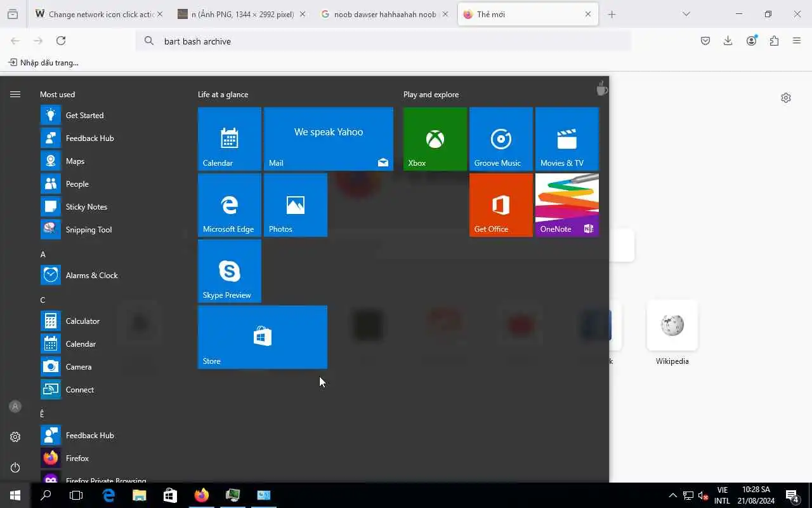Switch to noob dawser Google tab
Viewport: 812px width, 508px height.
(385, 14)
